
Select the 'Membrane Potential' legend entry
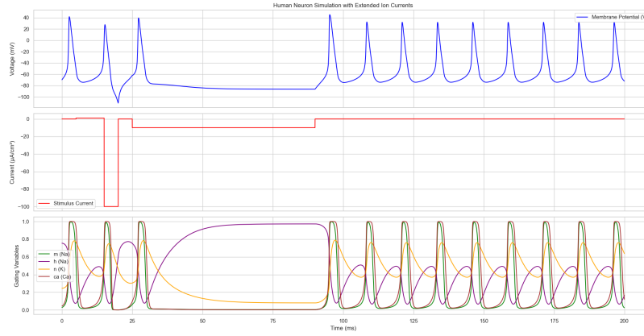tap(610, 17)
